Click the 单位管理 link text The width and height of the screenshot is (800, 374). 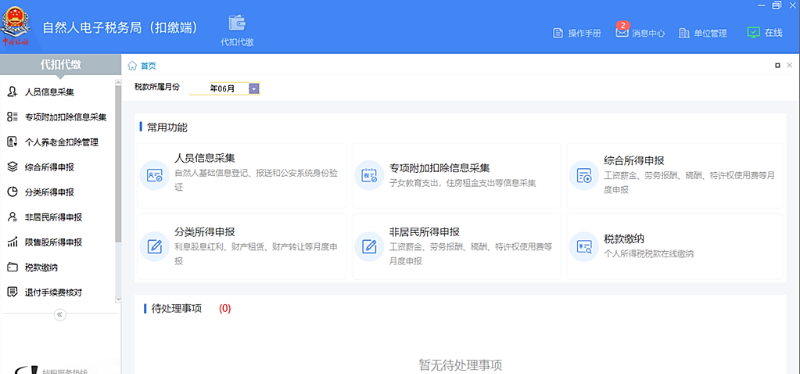(710, 33)
